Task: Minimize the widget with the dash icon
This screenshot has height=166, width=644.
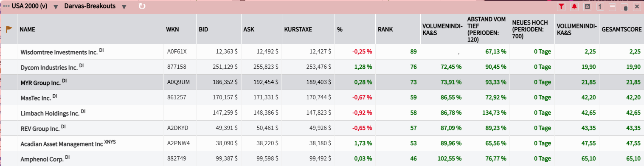Action: pos(612,6)
